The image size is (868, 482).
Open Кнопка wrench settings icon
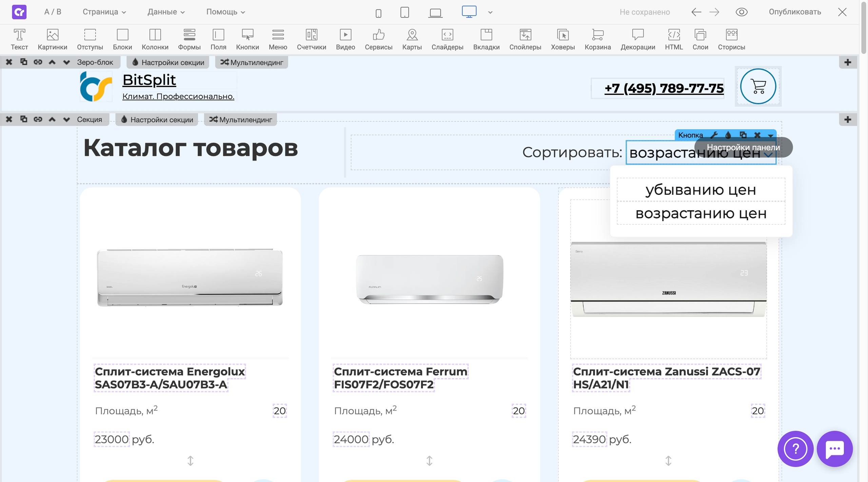(x=714, y=135)
